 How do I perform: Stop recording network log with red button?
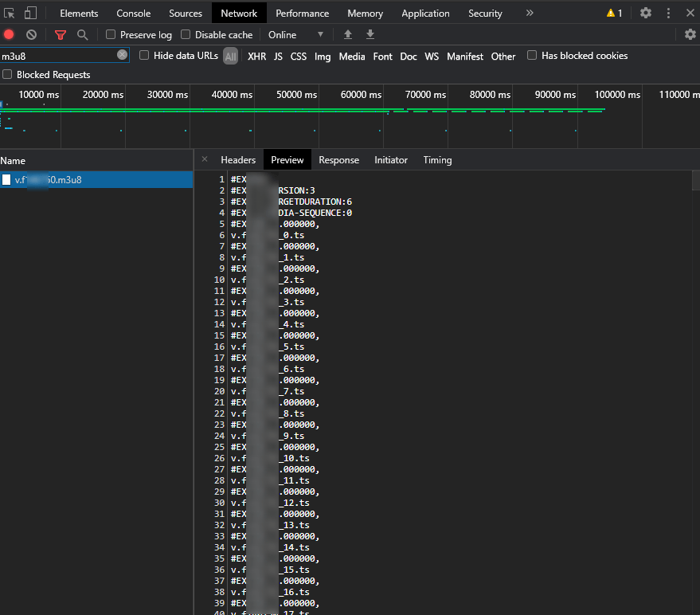(x=9, y=34)
